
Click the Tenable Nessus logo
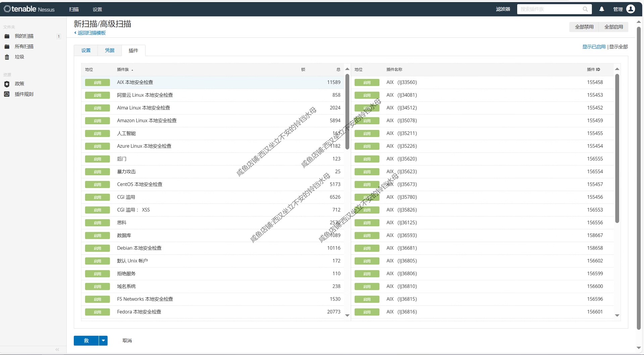[x=29, y=9]
